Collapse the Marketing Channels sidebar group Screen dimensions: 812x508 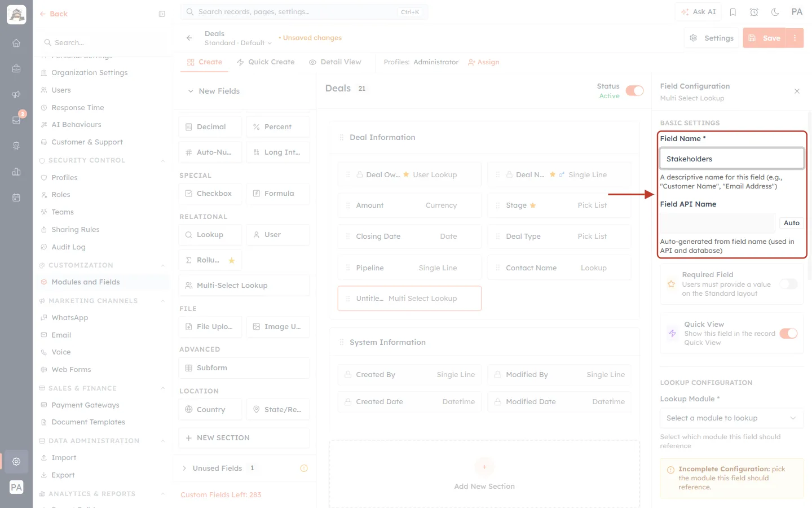(x=163, y=301)
